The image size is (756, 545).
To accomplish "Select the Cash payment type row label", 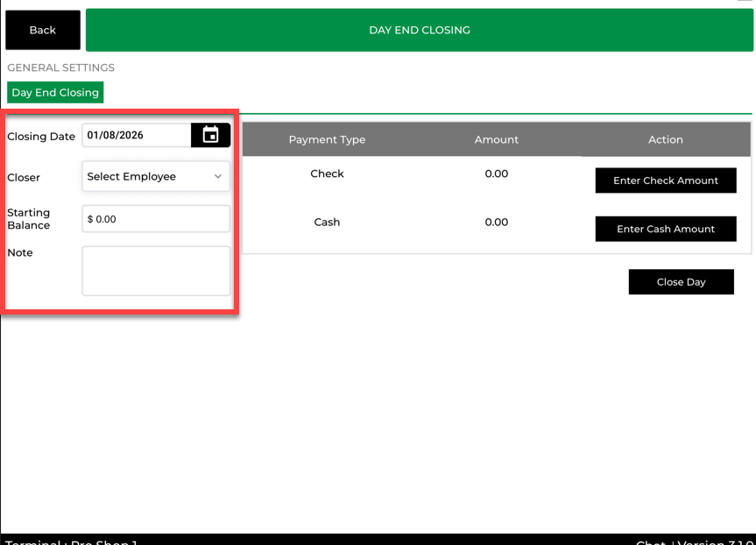I will (327, 222).
